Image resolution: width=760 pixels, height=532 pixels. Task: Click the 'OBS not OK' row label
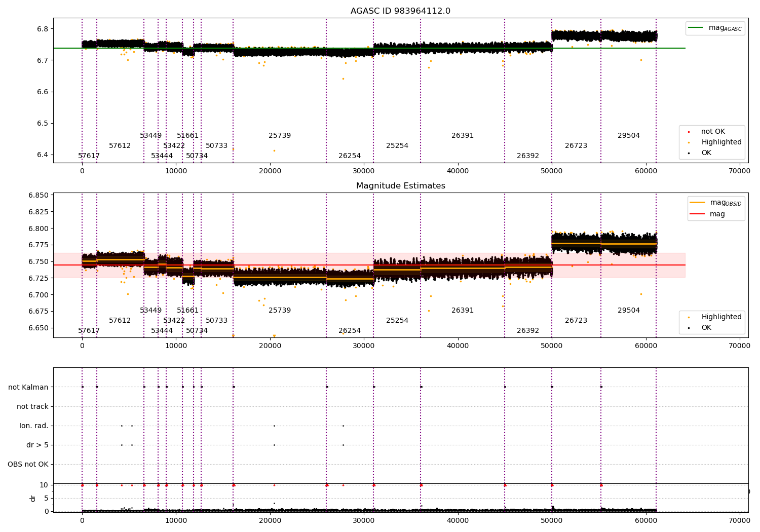pos(28,465)
